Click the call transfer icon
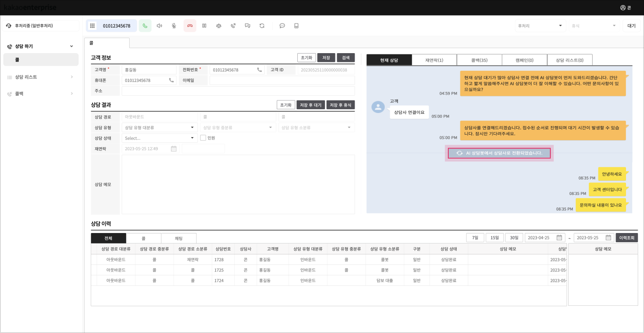Screen dimensions: 644x333 click(x=233, y=26)
